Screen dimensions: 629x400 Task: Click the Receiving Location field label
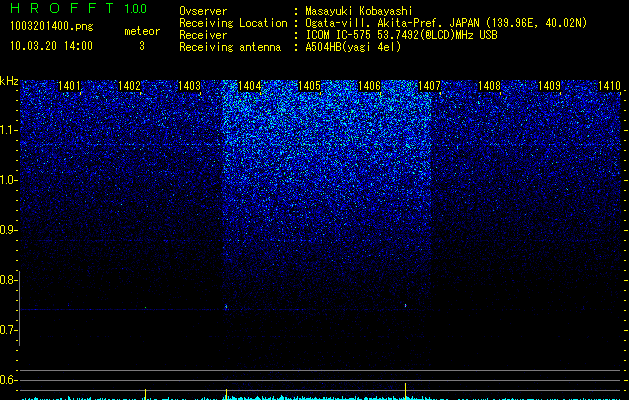coord(233,23)
